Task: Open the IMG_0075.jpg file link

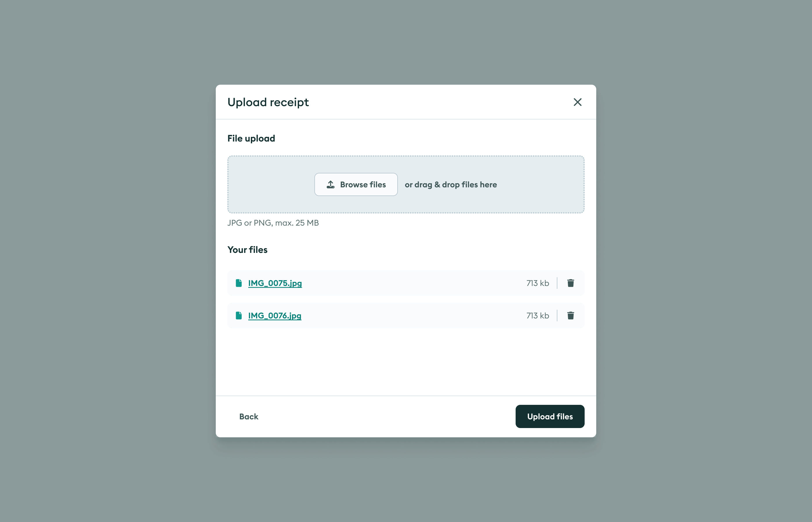Action: pyautogui.click(x=275, y=283)
